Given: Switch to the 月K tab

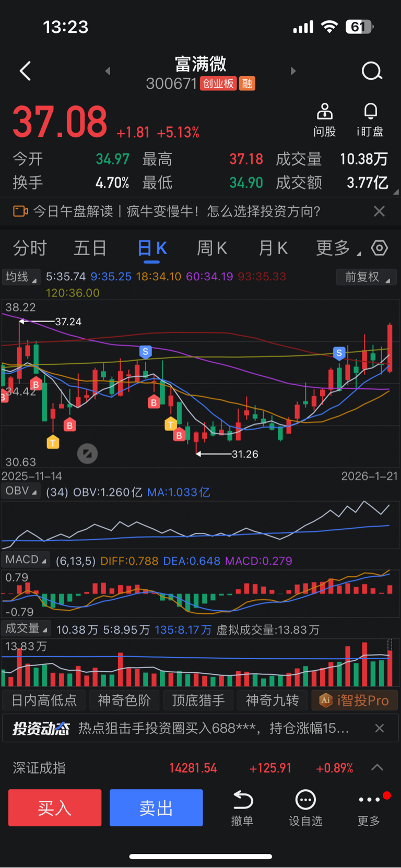Looking at the screenshot, I should tap(273, 248).
